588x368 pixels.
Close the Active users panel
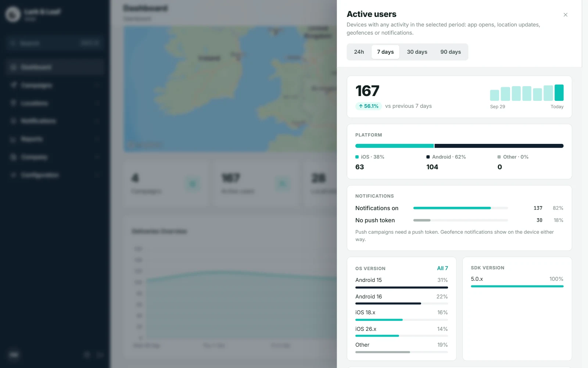click(565, 15)
